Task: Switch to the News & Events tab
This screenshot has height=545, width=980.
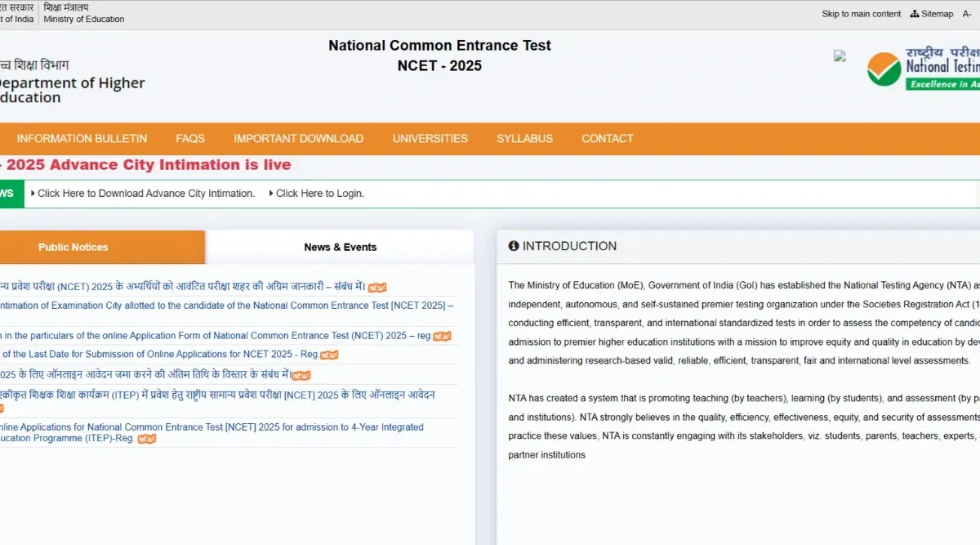Action: click(340, 247)
